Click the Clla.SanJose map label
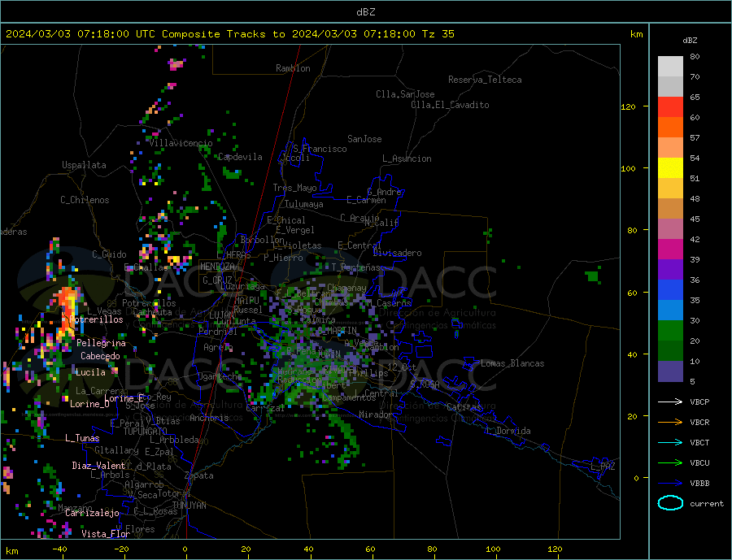732x560 pixels. click(405, 94)
